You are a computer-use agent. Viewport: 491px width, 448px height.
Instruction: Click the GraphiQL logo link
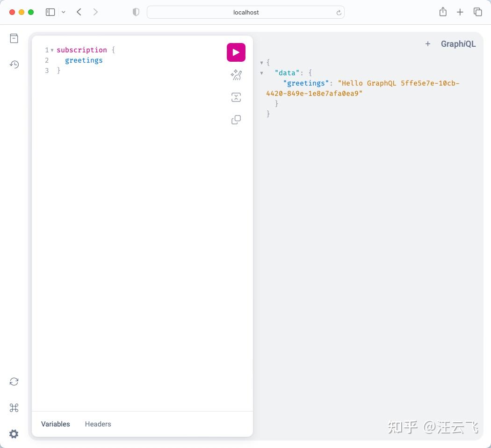(458, 43)
